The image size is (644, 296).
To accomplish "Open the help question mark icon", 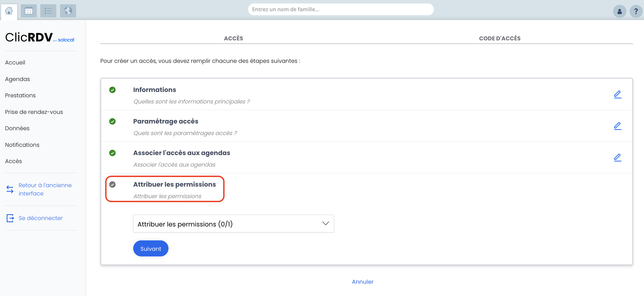I will 636,11.
